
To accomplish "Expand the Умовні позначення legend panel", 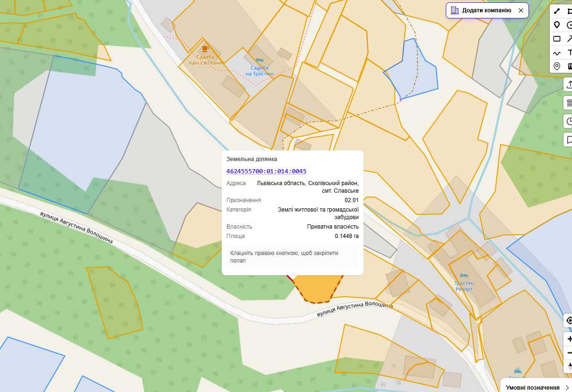I will click(x=537, y=387).
